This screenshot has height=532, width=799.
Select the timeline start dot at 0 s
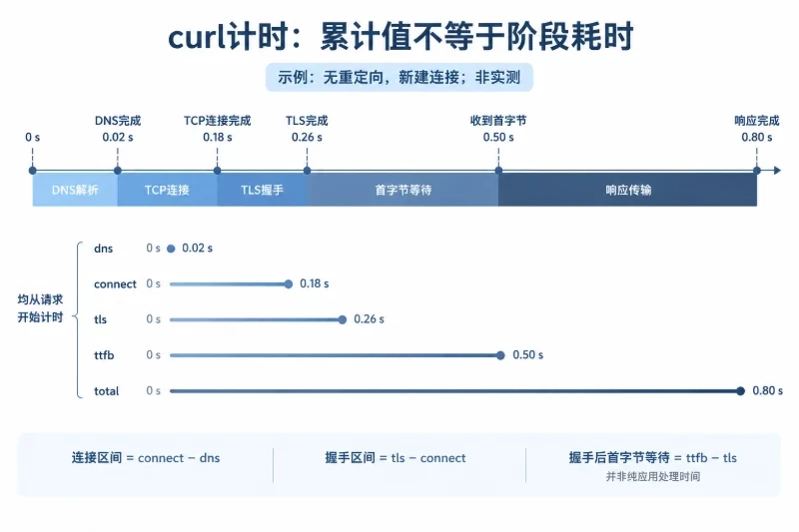(x=33, y=171)
